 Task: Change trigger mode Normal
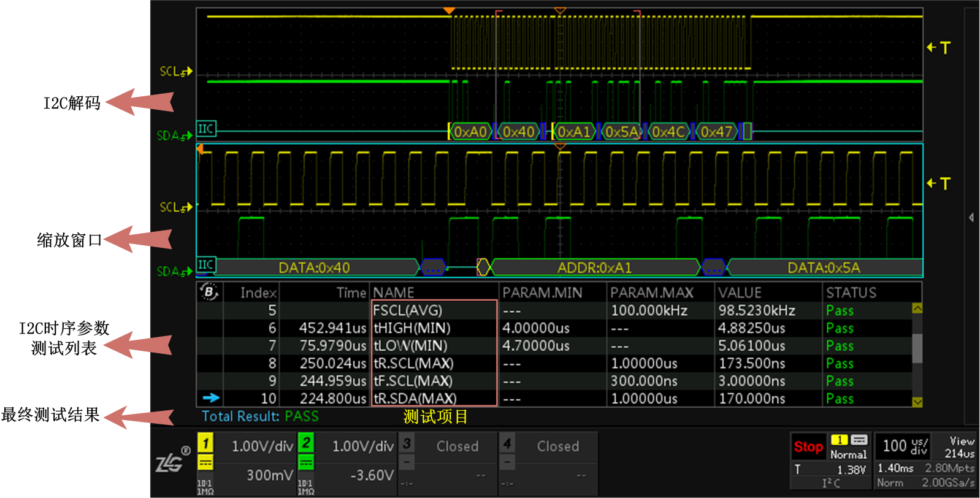pyautogui.click(x=848, y=454)
